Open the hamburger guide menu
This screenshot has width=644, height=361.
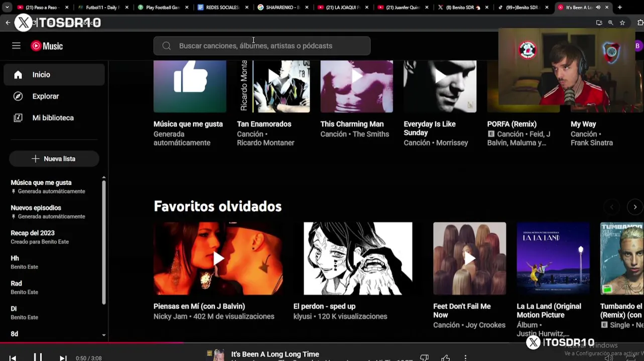coord(16,46)
